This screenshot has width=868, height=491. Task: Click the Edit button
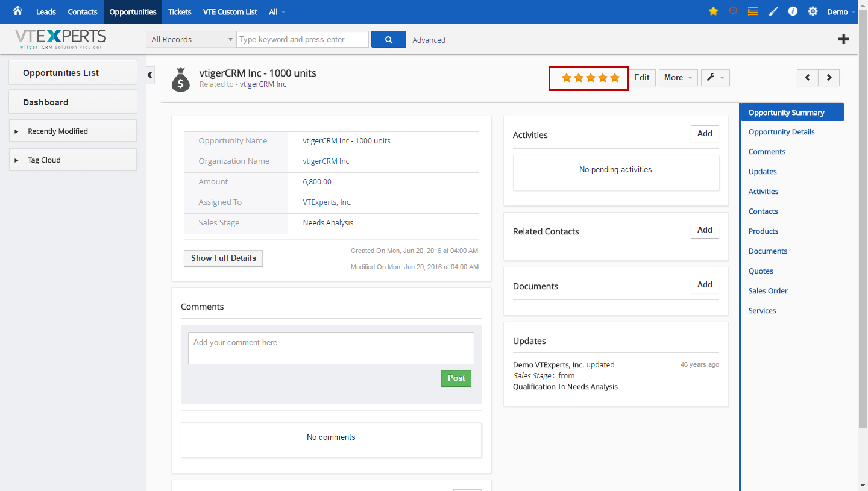tap(642, 77)
